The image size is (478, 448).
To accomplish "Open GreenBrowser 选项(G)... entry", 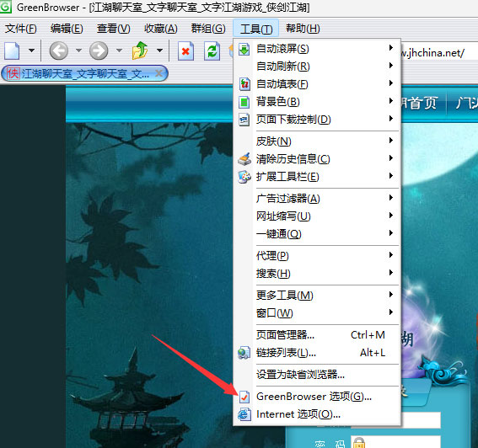I will pyautogui.click(x=317, y=397).
